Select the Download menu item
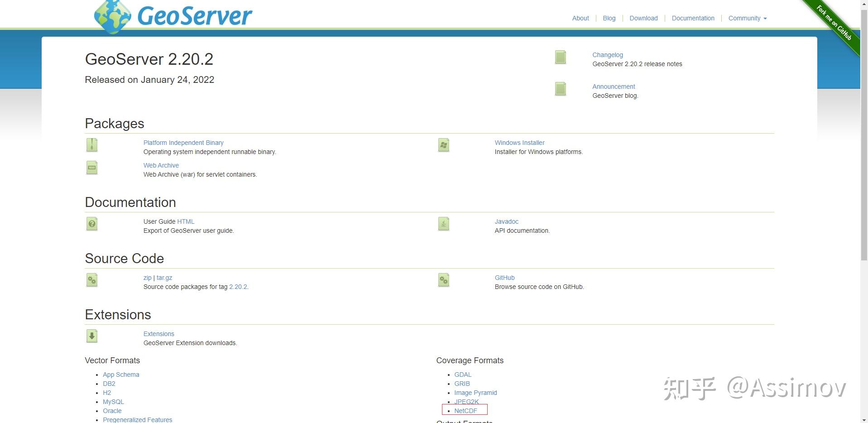Image resolution: width=868 pixels, height=423 pixels. tap(643, 18)
